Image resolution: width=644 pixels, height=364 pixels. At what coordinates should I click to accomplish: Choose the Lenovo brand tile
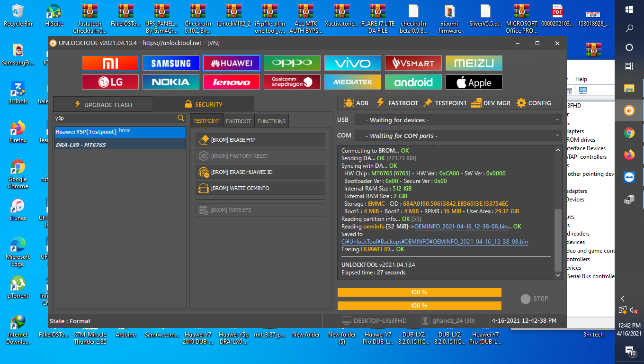pos(232,82)
